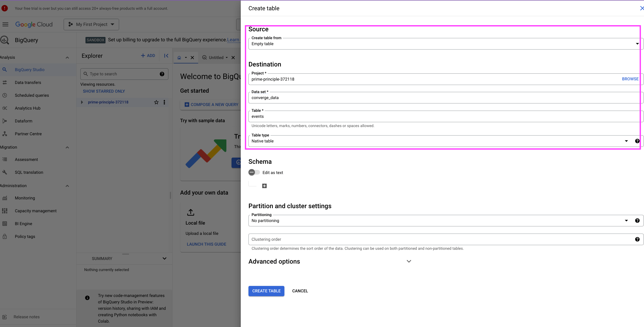Click the Policy tags lock icon
This screenshot has width=644, height=327.
[5, 236]
